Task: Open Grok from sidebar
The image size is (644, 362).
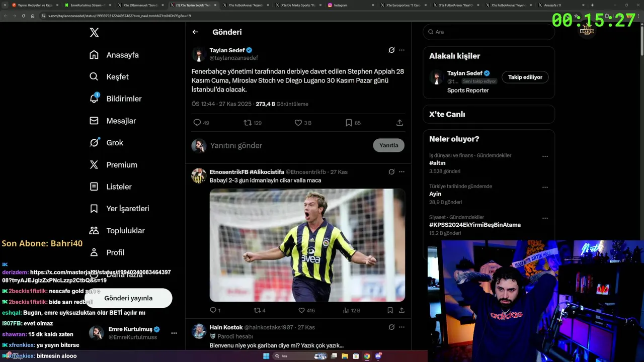Action: point(106,143)
